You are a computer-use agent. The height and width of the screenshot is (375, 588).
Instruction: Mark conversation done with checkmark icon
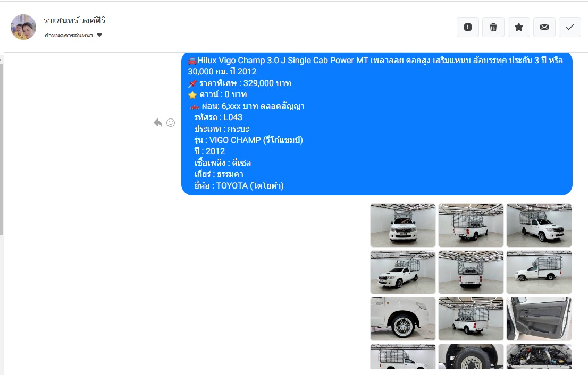pyautogui.click(x=569, y=27)
